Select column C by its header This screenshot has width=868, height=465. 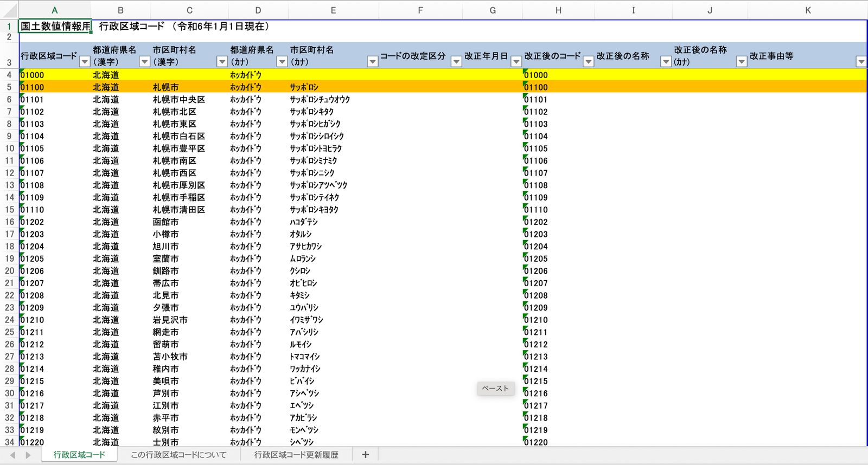[x=189, y=10]
